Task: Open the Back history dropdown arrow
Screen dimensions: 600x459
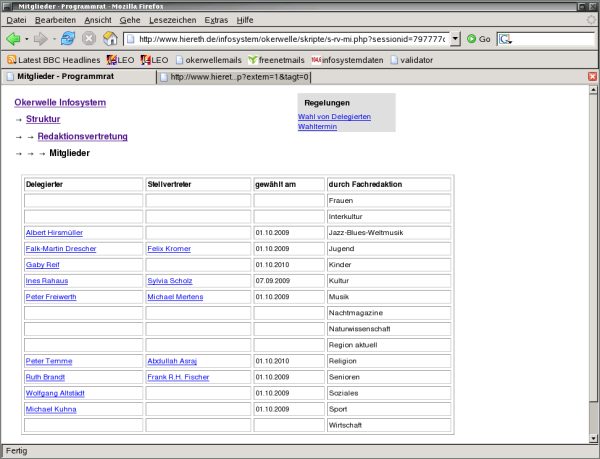Action: click(27, 39)
